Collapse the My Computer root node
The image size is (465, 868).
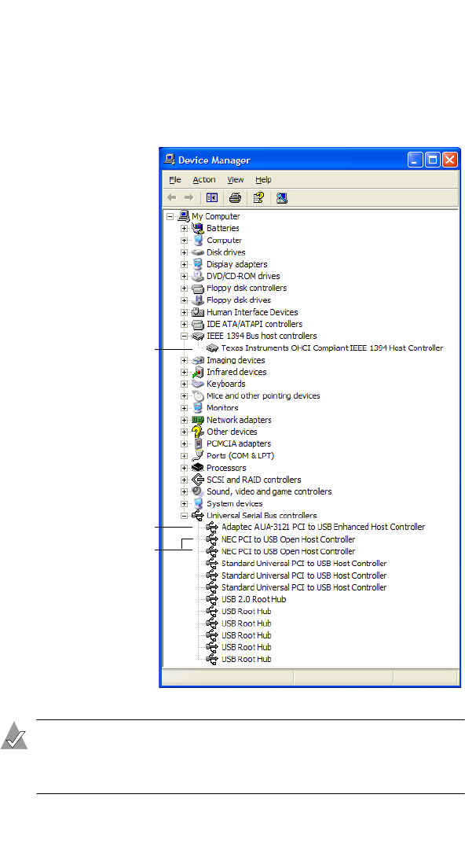[x=170, y=216]
